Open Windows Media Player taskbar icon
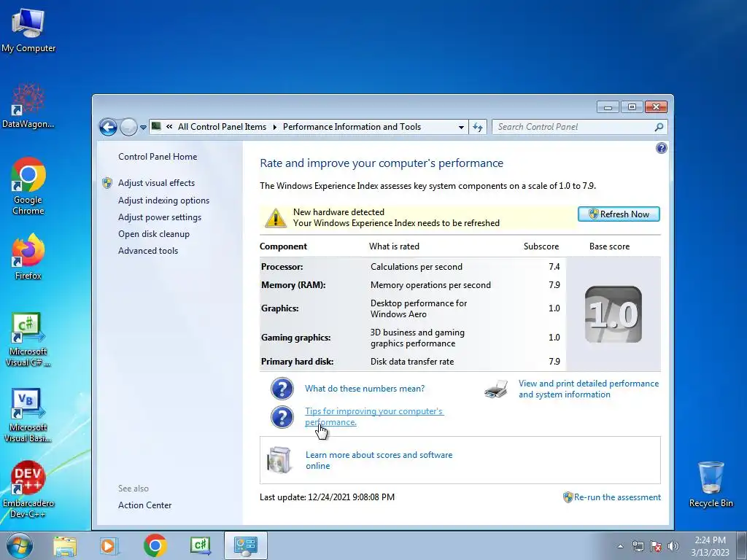Image resolution: width=747 pixels, height=560 pixels. click(109, 545)
